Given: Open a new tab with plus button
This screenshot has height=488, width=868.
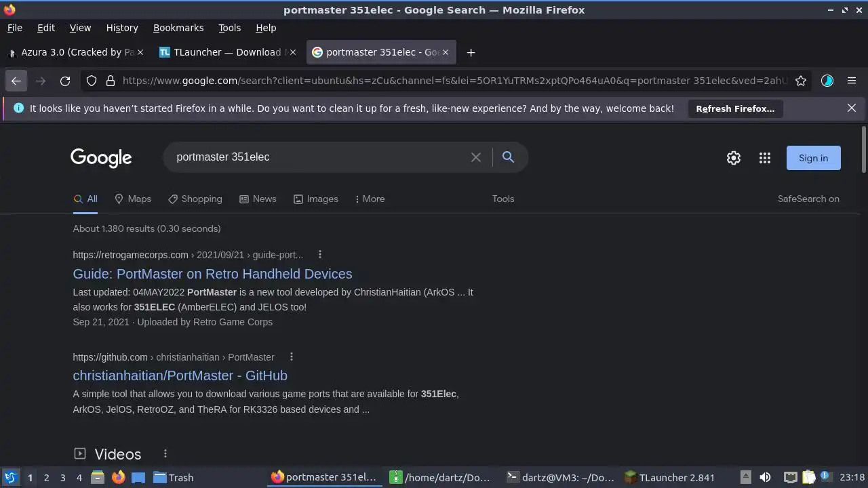Looking at the screenshot, I should tap(471, 52).
